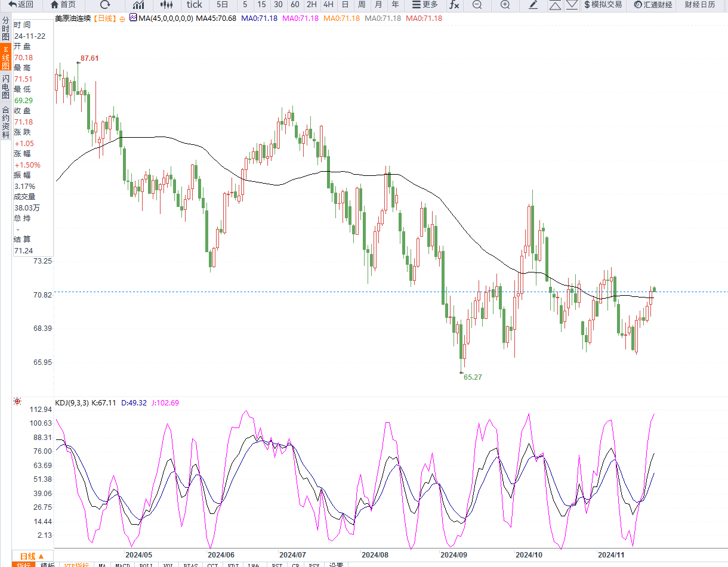Click the up-triangle previous contract icon
The image size is (728, 567).
coord(555,5)
